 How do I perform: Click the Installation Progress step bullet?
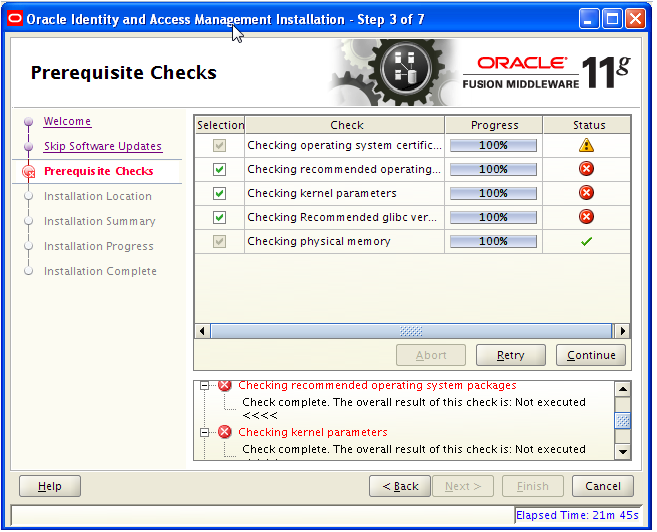click(28, 246)
